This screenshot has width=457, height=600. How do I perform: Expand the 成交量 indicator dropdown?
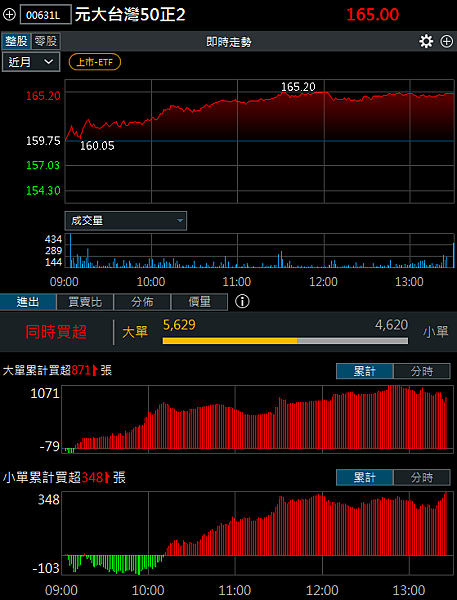pos(126,221)
